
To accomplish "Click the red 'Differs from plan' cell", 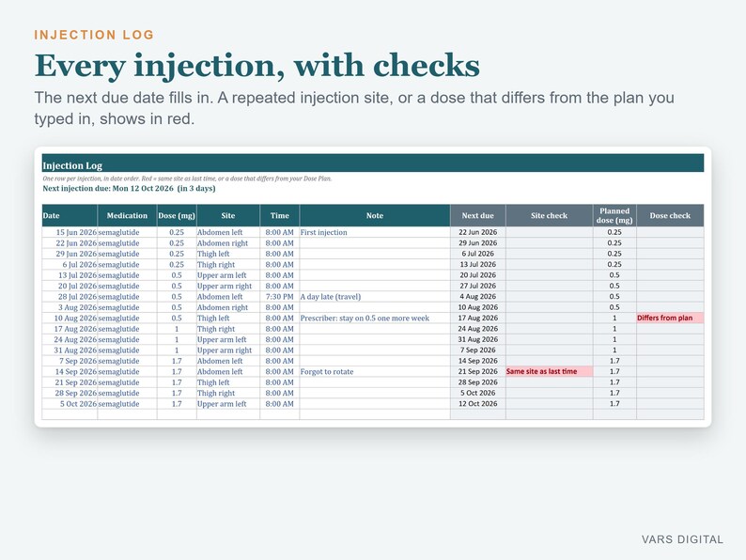I will [x=670, y=318].
